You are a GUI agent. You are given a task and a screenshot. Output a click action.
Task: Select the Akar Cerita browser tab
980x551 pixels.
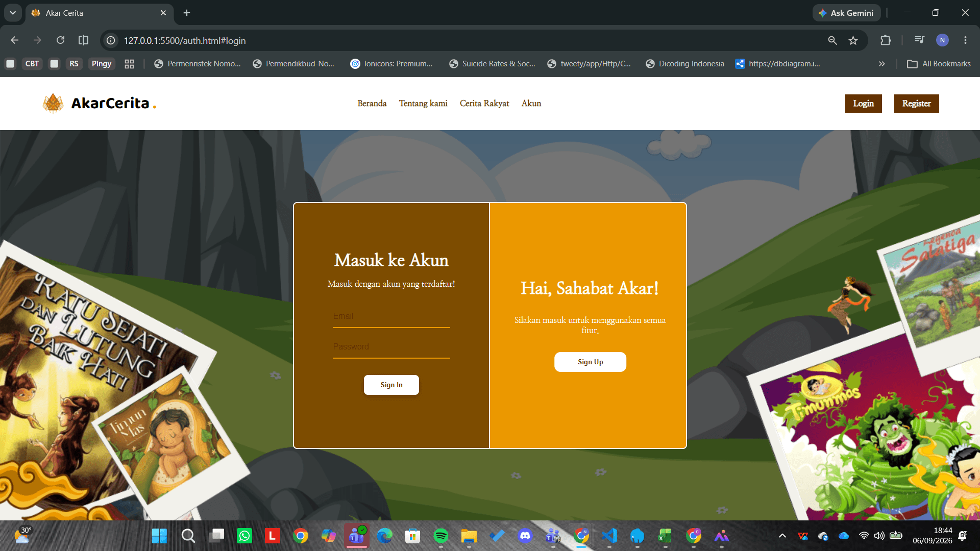tap(100, 13)
